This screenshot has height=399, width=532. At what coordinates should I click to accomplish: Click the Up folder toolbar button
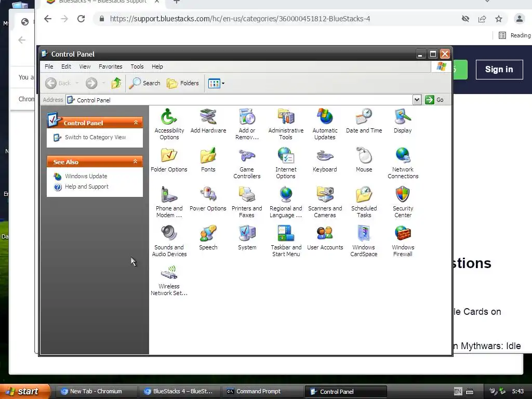pyautogui.click(x=116, y=83)
